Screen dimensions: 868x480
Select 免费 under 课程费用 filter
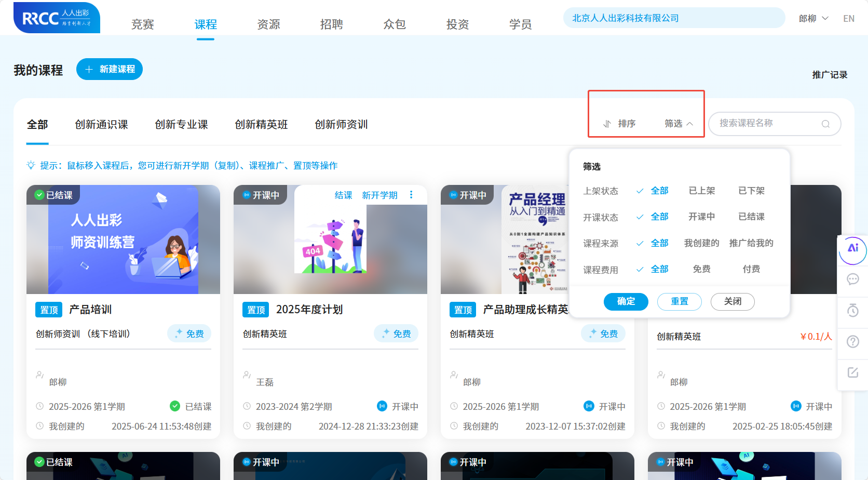(x=701, y=269)
